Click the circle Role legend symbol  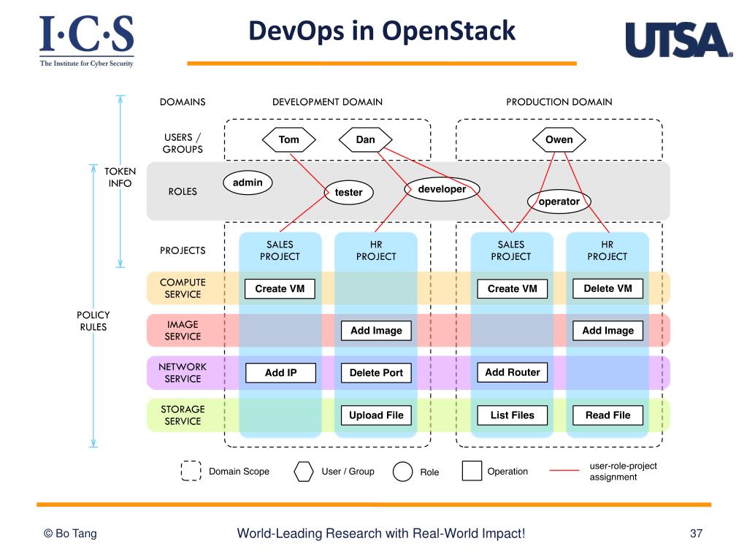click(402, 472)
